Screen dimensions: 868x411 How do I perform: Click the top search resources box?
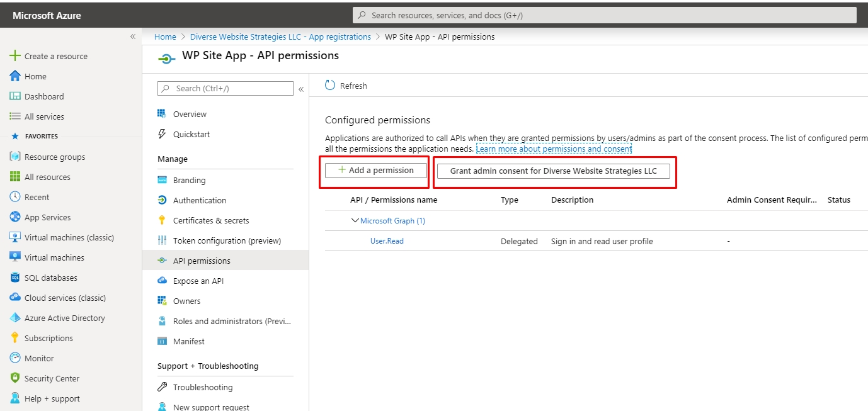tap(604, 15)
